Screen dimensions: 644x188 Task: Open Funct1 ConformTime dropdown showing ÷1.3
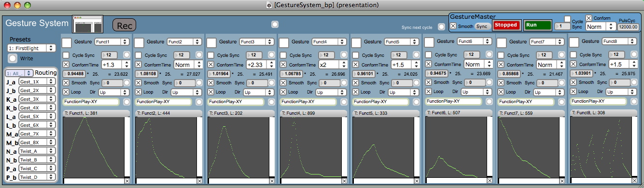point(115,65)
